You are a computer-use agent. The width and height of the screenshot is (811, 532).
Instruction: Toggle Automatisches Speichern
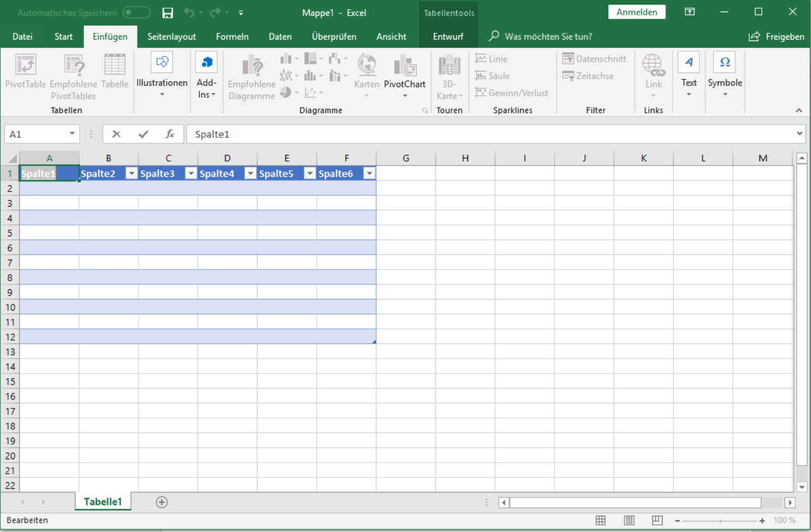pos(136,12)
